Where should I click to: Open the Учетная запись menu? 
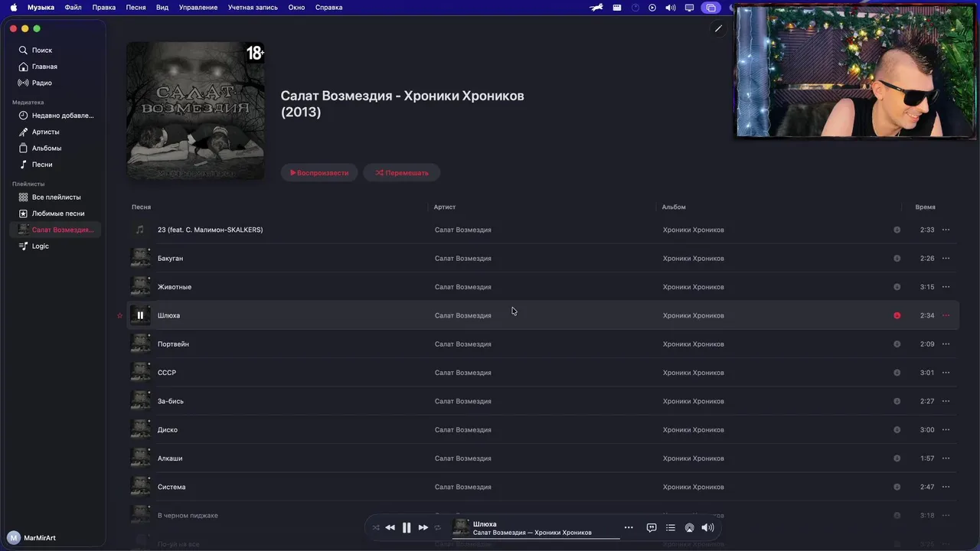253,8
